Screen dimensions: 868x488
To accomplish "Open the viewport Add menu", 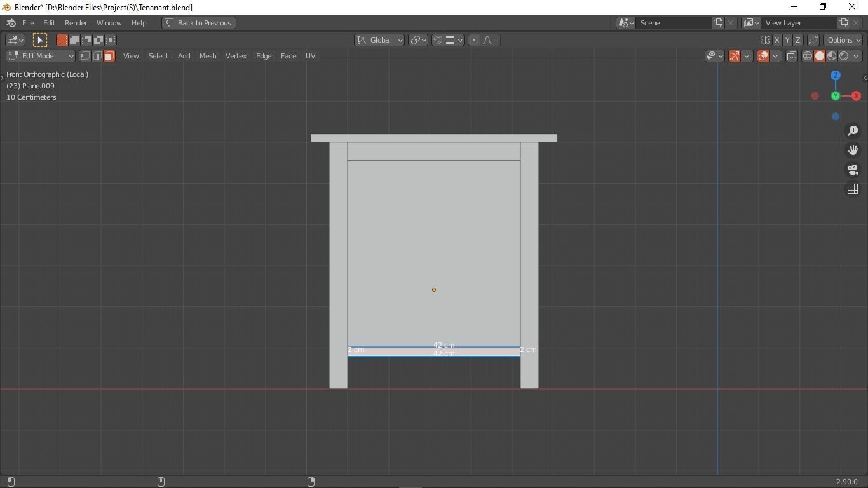I will click(184, 56).
